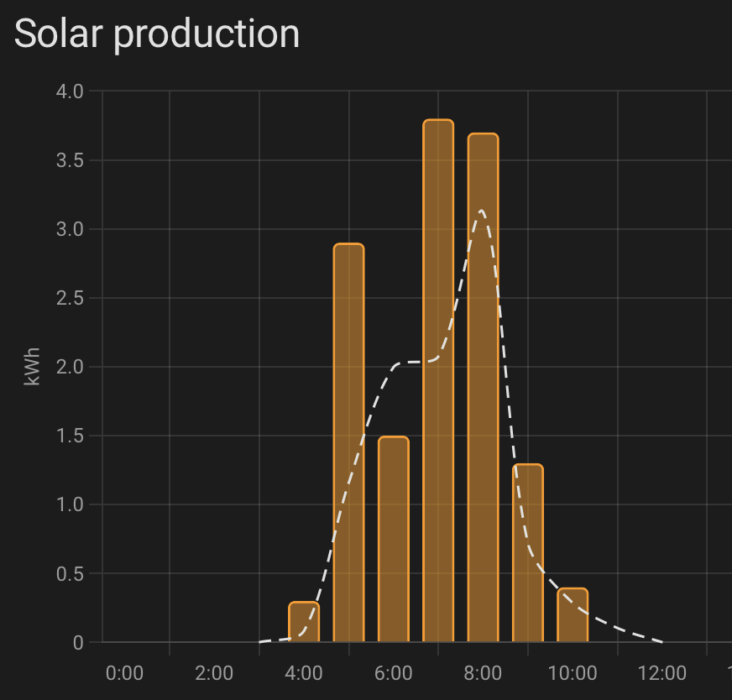Image resolution: width=732 pixels, height=700 pixels.
Task: Click the 2.5 y-axis value
Action: coord(70,298)
